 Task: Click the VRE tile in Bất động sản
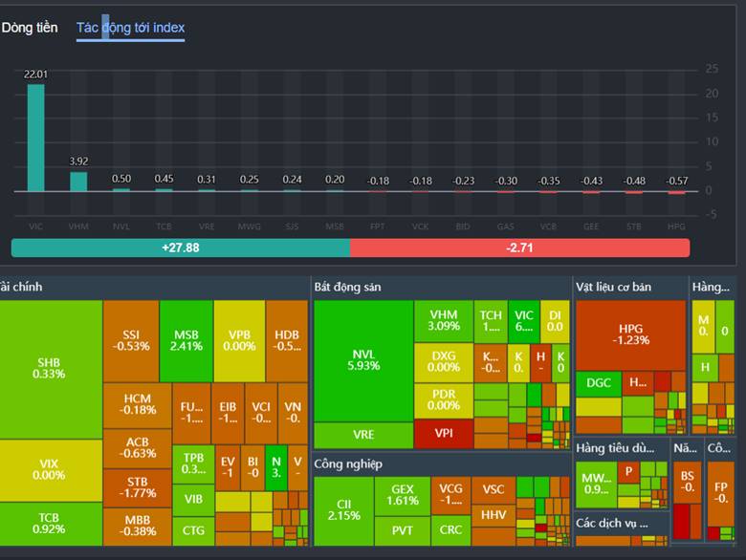coord(363,435)
